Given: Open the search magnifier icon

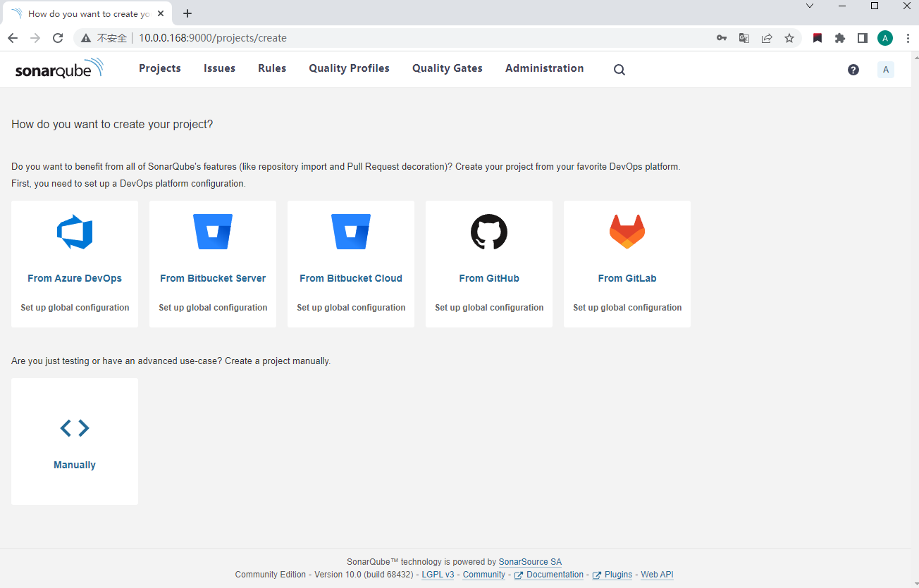Looking at the screenshot, I should 619,69.
